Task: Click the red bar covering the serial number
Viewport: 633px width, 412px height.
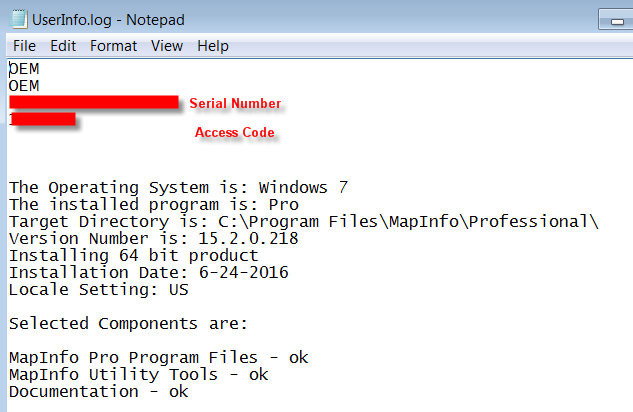Action: click(x=93, y=102)
